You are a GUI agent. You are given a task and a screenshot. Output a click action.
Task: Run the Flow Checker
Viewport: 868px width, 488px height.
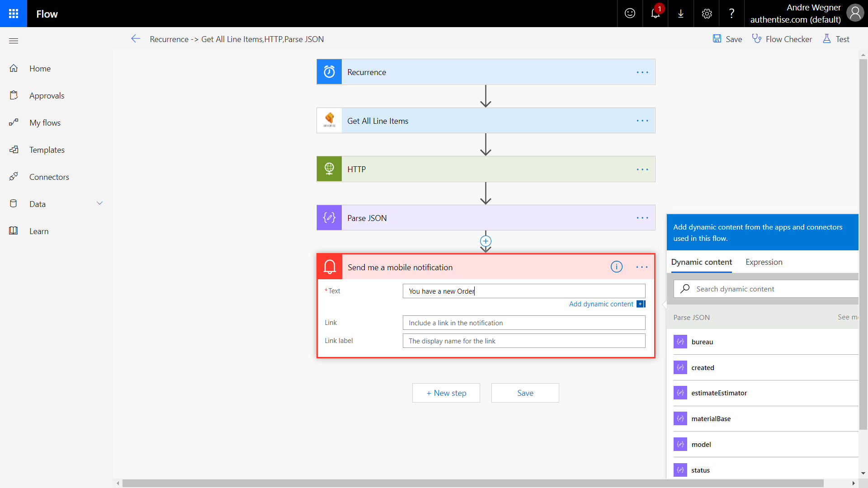[782, 39]
